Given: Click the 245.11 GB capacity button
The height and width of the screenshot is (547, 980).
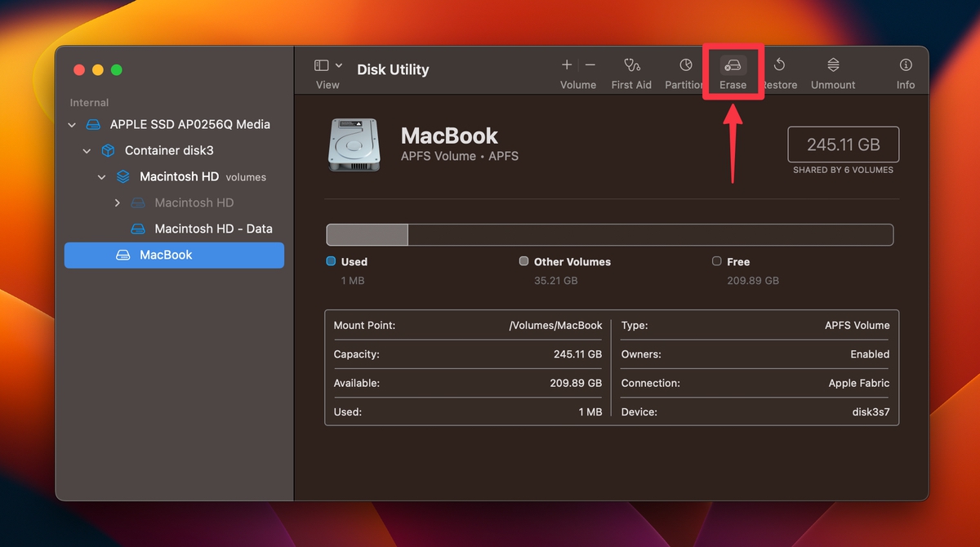Looking at the screenshot, I should tap(843, 144).
